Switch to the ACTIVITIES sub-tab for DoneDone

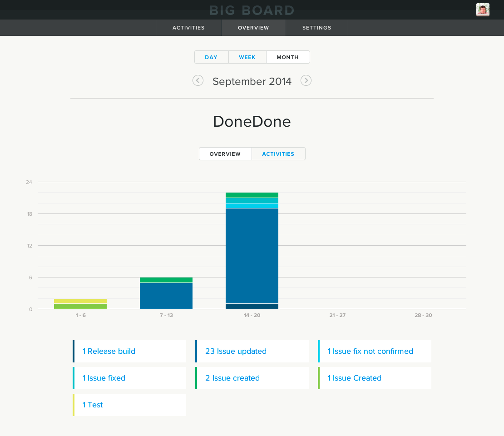278,154
